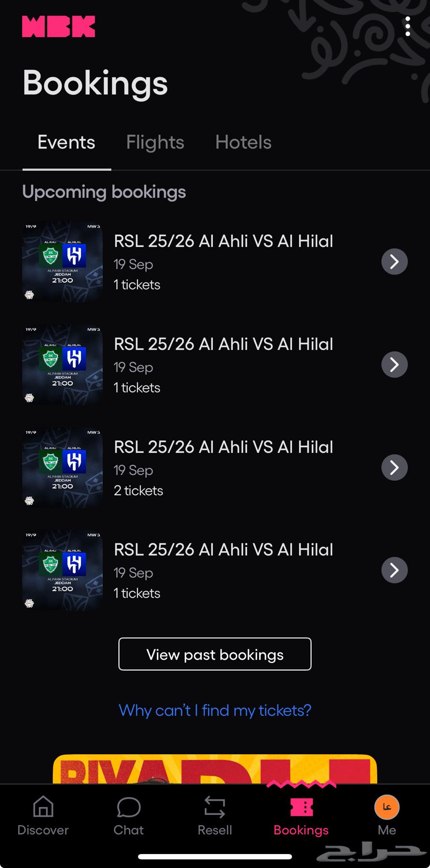Tap the first booking match thumbnail
Viewport: 430px width, 868px height.
[x=62, y=262]
